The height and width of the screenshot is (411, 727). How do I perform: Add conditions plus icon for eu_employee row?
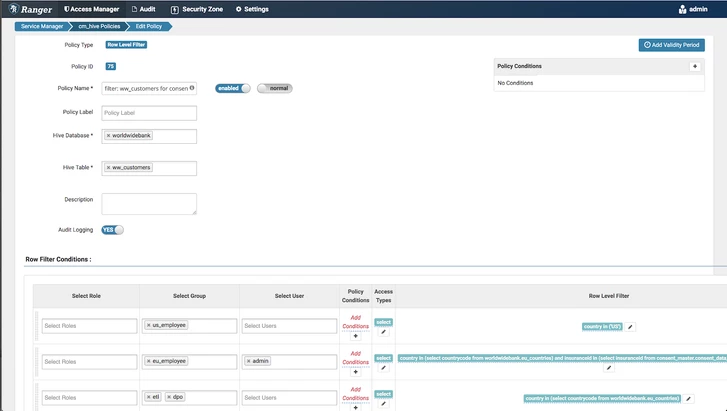356,372
